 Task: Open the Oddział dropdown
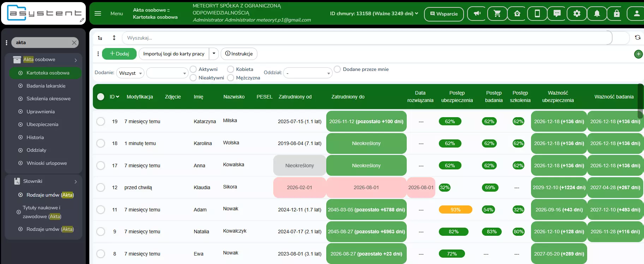308,73
